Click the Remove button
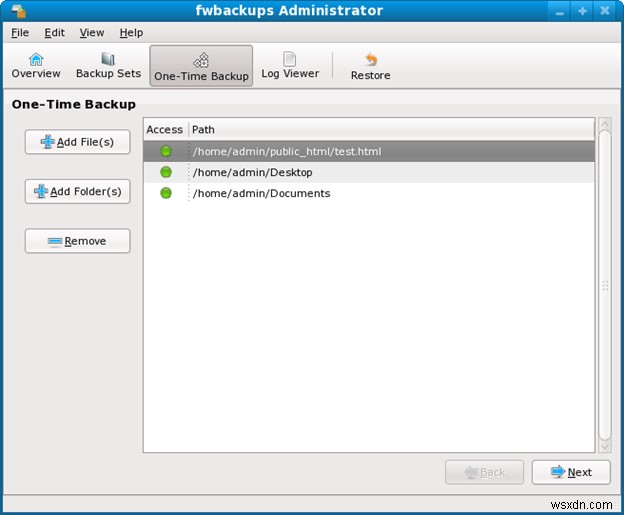This screenshot has height=515, width=624. click(78, 241)
